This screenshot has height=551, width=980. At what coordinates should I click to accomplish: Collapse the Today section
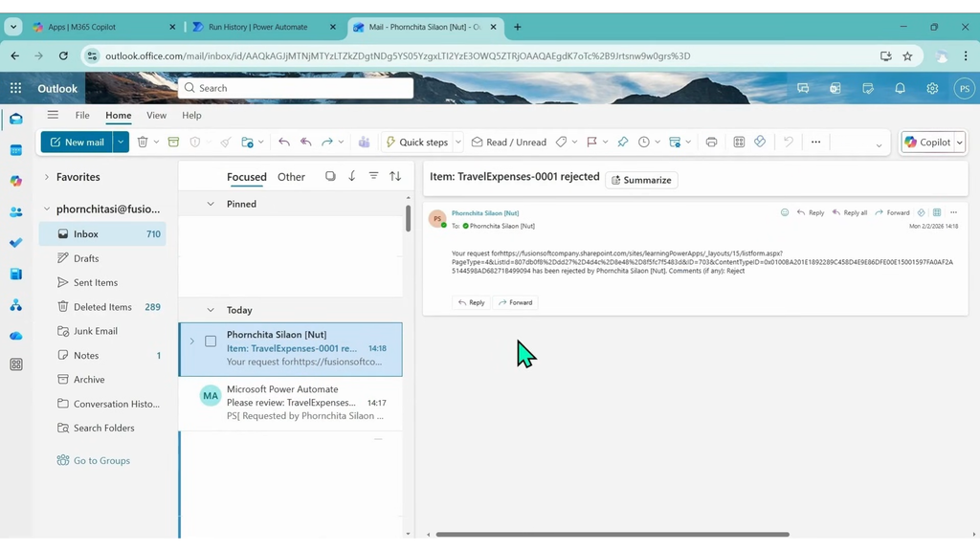pos(211,310)
